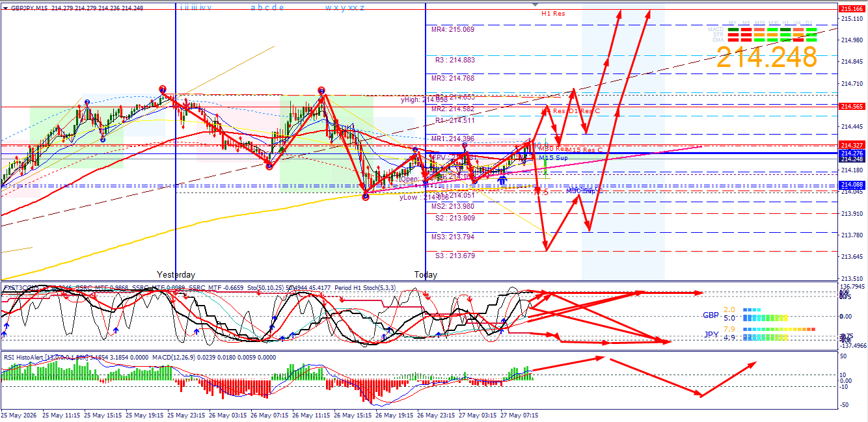Click the MACD M1 trend color cell
Screen dimensions: 868x422
tap(733, 29)
